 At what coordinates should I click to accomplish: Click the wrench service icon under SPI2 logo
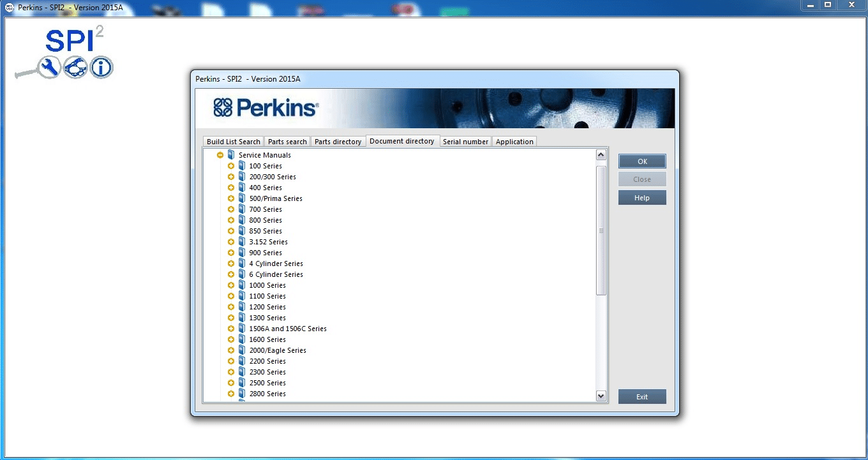(49, 67)
